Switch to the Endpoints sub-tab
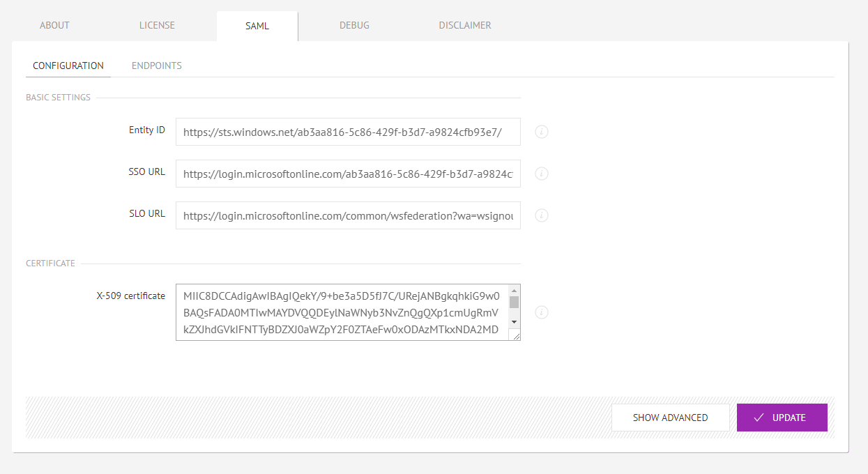 pos(157,66)
